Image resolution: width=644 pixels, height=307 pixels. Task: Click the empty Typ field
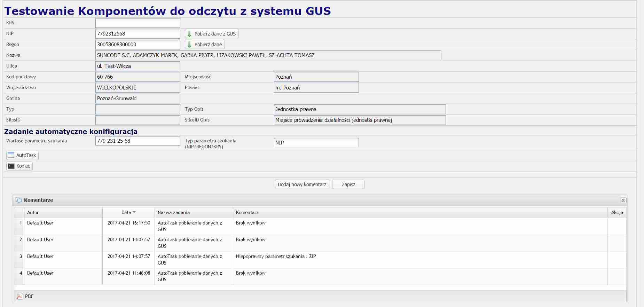coord(138,109)
